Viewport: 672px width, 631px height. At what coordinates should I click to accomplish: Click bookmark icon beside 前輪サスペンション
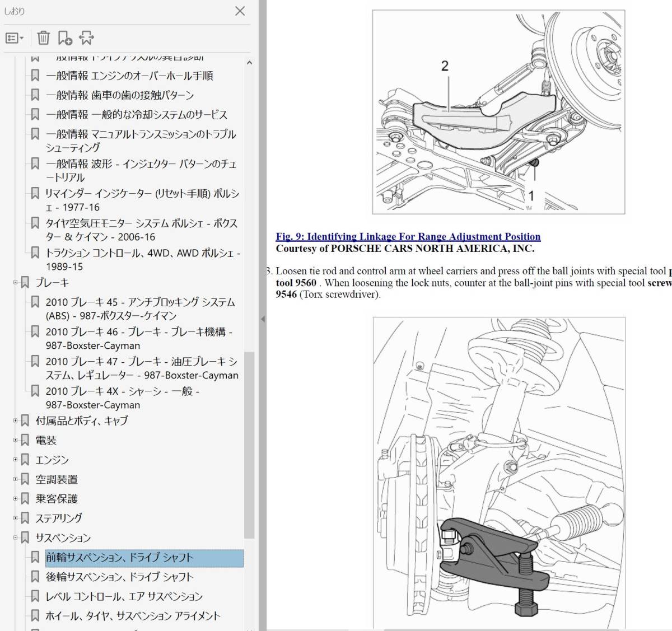pyautogui.click(x=35, y=558)
